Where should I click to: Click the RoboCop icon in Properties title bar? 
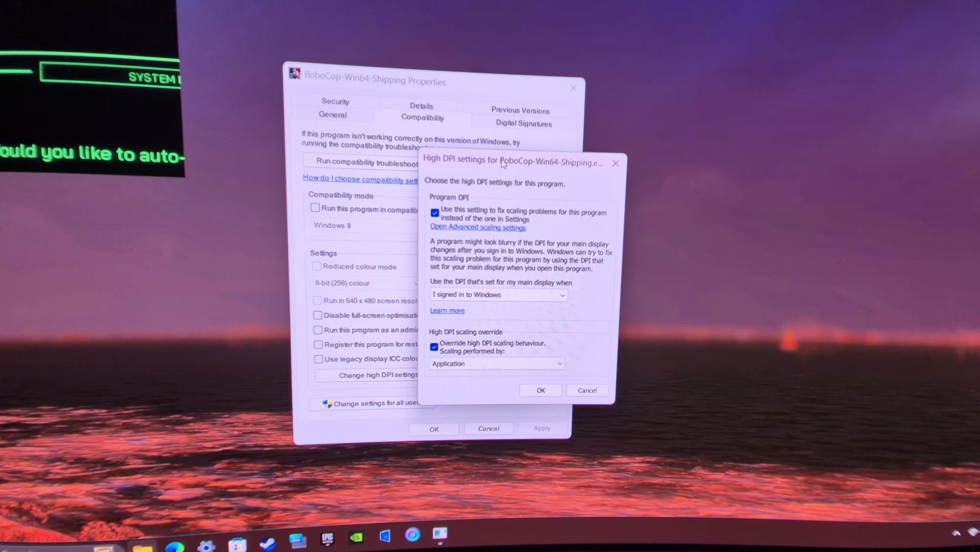294,73
